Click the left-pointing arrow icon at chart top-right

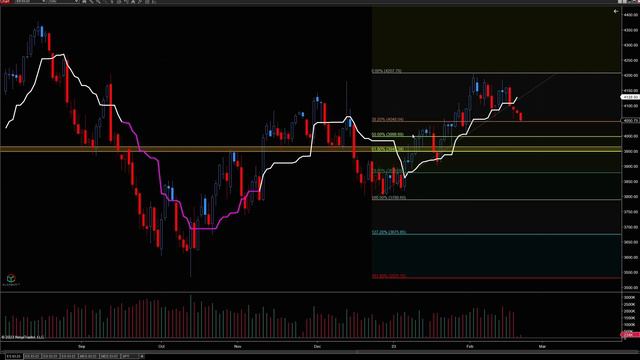coord(616,11)
